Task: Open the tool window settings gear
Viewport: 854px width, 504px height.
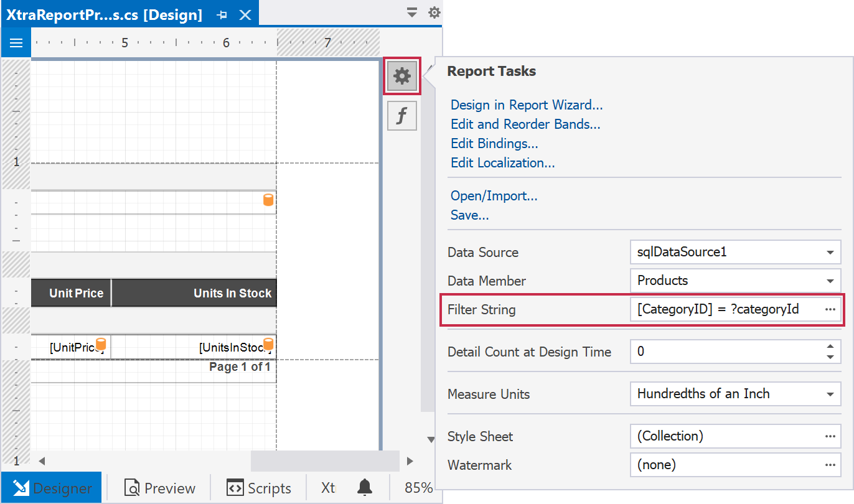Action: (x=434, y=12)
